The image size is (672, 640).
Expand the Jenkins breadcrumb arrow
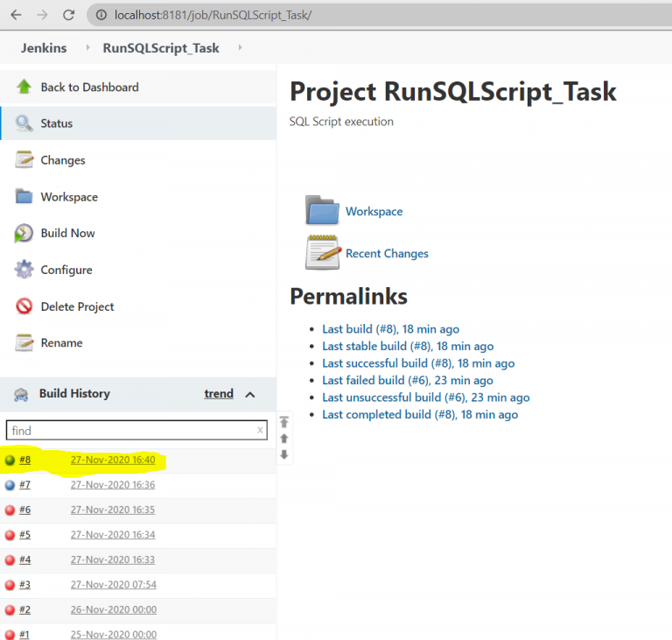(87, 48)
